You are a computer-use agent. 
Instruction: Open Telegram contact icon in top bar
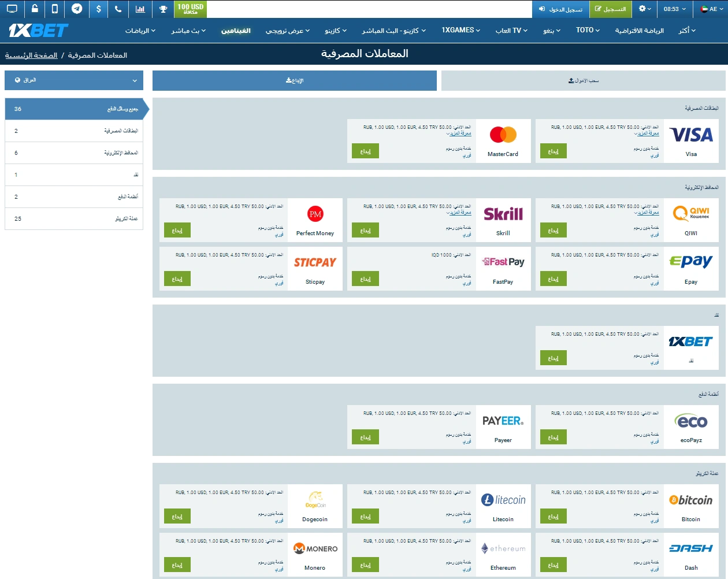(76, 9)
